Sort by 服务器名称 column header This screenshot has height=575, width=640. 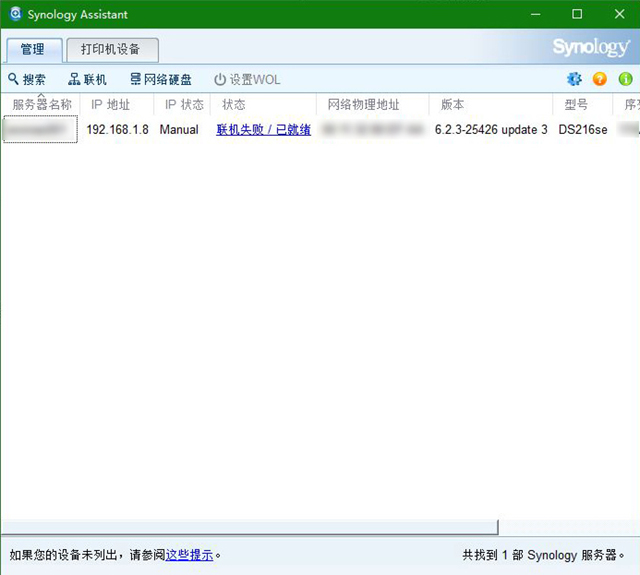click(x=41, y=104)
